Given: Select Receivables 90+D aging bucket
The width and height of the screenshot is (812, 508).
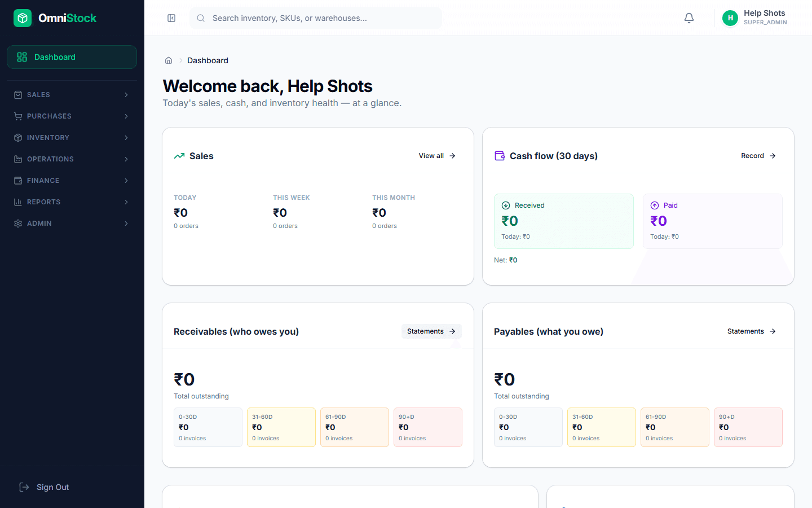Looking at the screenshot, I should 428,427.
